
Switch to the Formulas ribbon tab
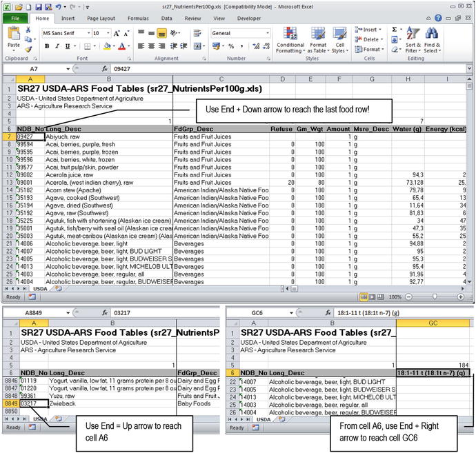(x=138, y=18)
